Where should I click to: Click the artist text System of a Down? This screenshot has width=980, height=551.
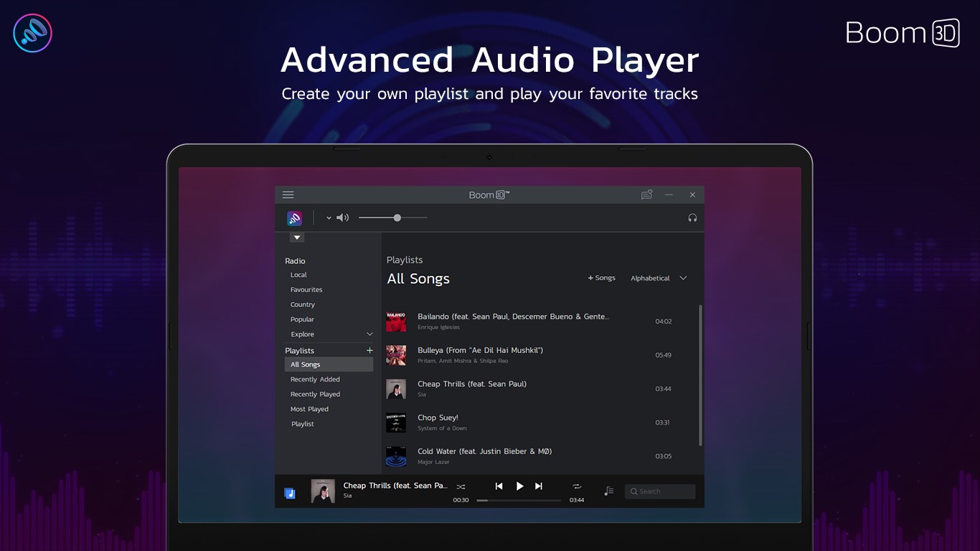point(442,428)
